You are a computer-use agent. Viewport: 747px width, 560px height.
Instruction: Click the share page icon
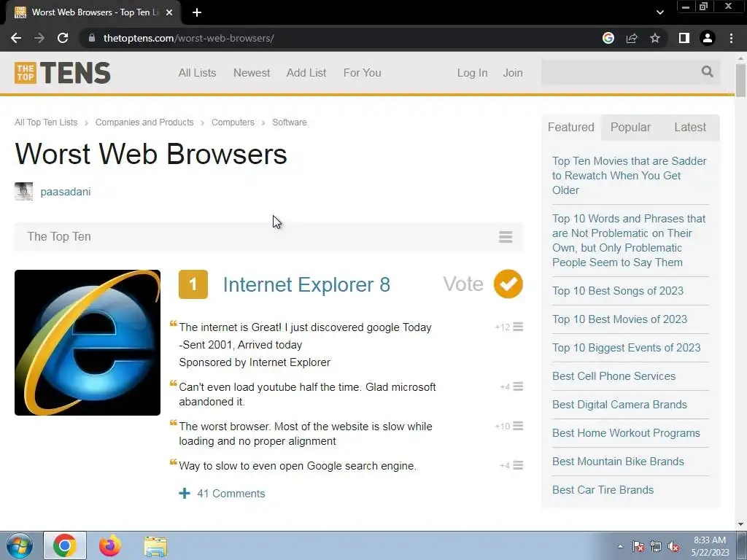pyautogui.click(x=632, y=38)
